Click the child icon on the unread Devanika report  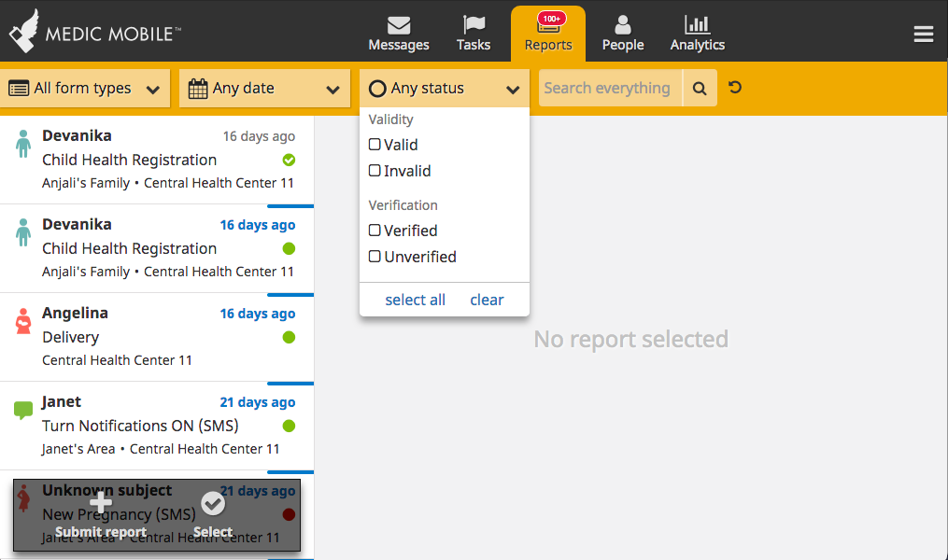coord(23,232)
